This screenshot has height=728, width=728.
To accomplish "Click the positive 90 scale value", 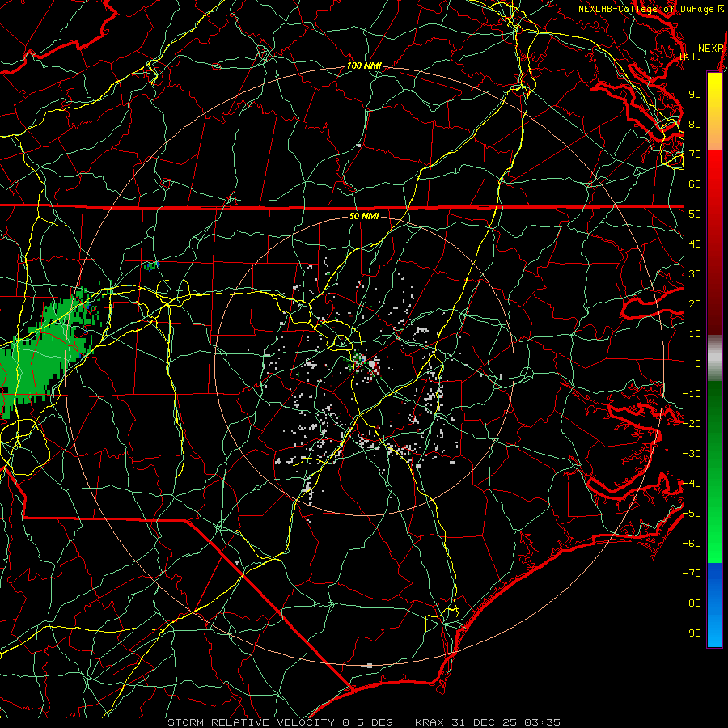I will pos(695,95).
